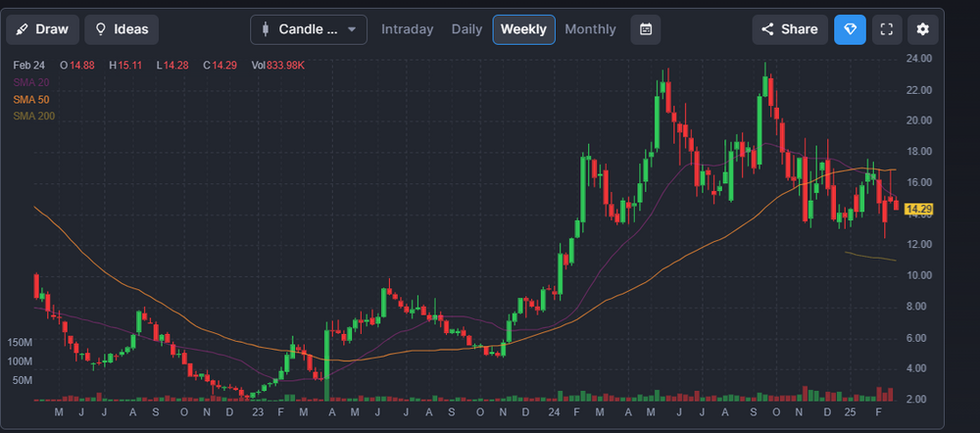This screenshot has height=433, width=980.
Task: Click the pencil icon in Draw button
Action: pos(22,29)
